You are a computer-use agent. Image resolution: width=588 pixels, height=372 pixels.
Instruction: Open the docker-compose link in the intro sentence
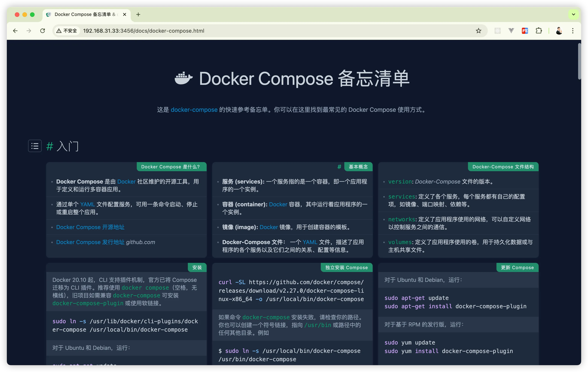pos(194,110)
